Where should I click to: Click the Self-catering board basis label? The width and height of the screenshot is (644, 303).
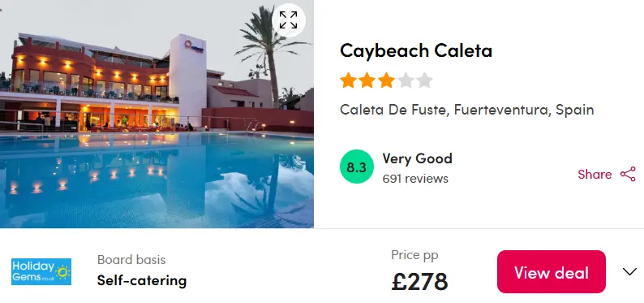point(142,280)
